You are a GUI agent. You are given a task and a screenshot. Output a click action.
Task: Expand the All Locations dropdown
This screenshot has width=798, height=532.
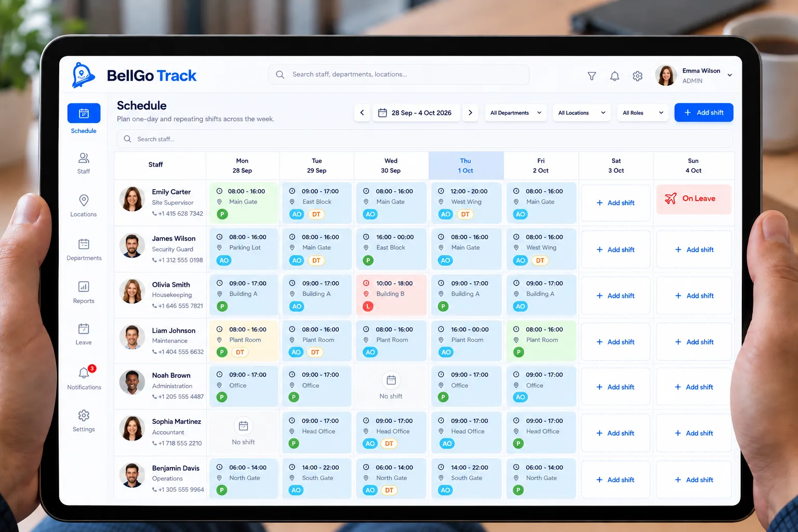[582, 113]
